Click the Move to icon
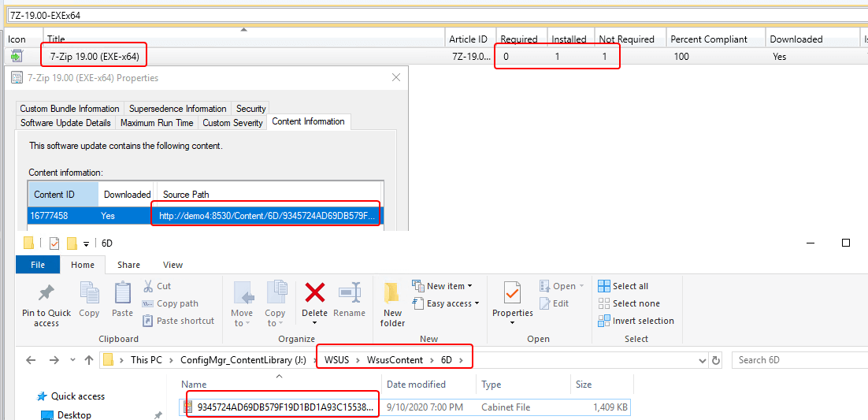The height and width of the screenshot is (420, 868). [x=243, y=293]
